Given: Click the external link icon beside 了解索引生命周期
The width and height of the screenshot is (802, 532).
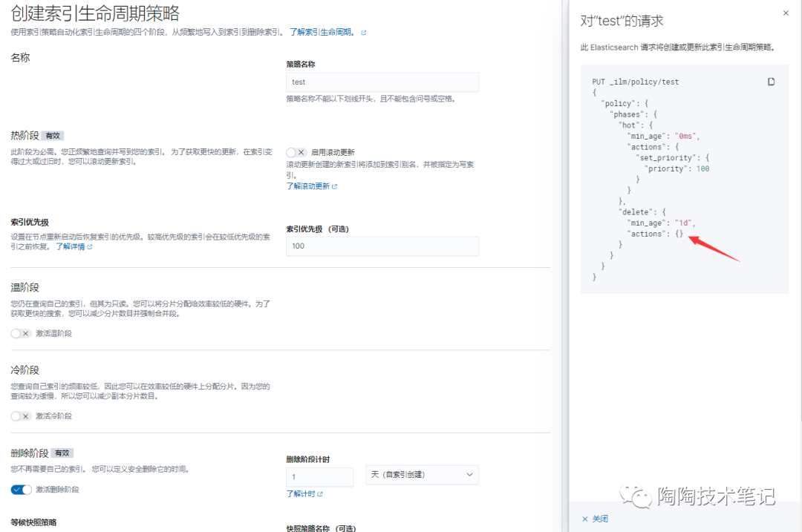Looking at the screenshot, I should [x=364, y=33].
